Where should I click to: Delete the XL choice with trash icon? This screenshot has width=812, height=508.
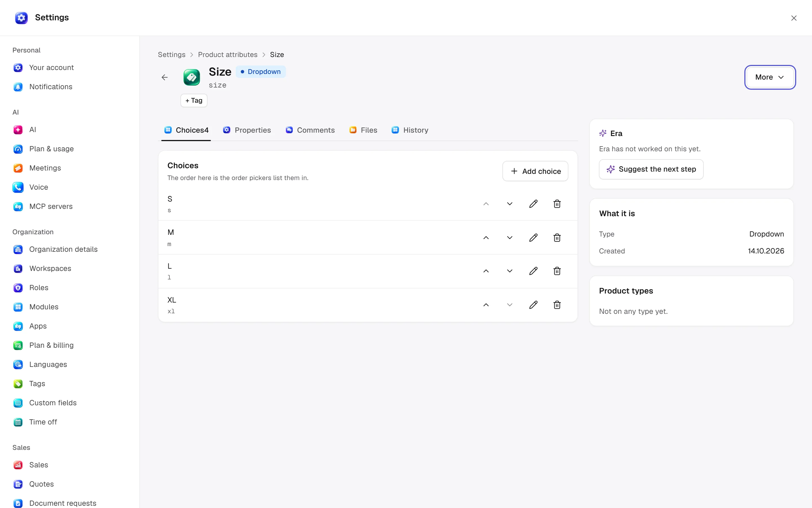(557, 305)
